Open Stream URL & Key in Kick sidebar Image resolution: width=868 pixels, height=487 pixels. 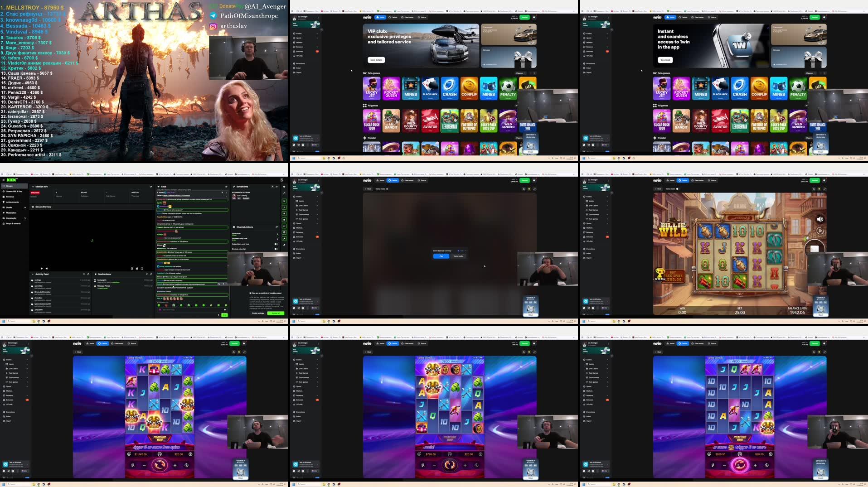[14, 191]
